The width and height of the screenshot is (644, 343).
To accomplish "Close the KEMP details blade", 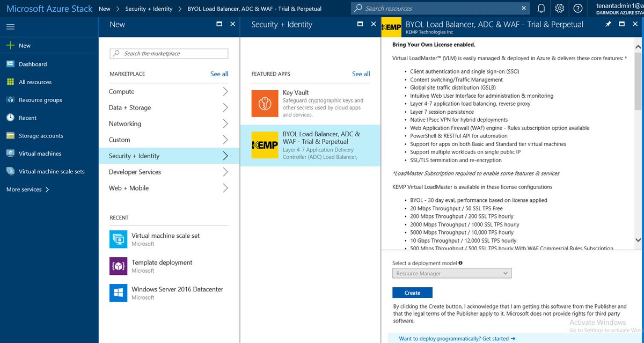I will pyautogui.click(x=635, y=24).
